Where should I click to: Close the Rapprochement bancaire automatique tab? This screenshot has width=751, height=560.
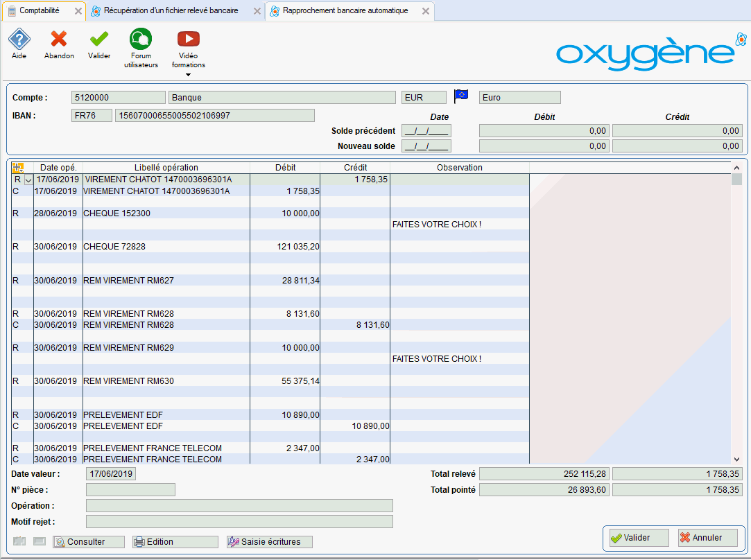(426, 11)
